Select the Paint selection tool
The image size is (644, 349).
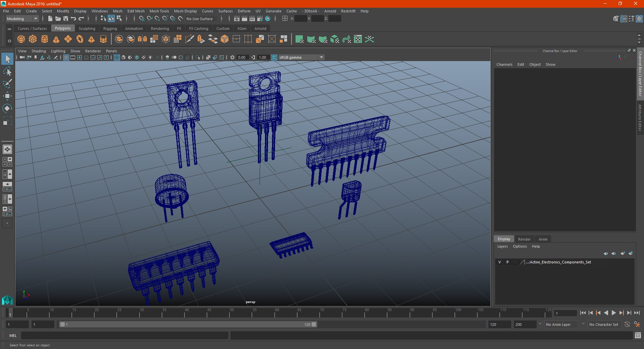pyautogui.click(x=7, y=84)
